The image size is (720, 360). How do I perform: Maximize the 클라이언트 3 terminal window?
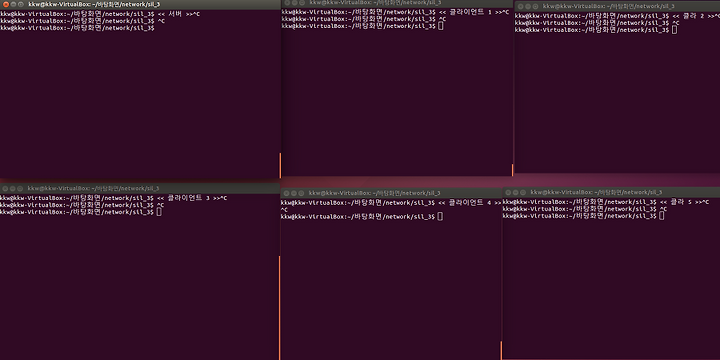[20, 189]
